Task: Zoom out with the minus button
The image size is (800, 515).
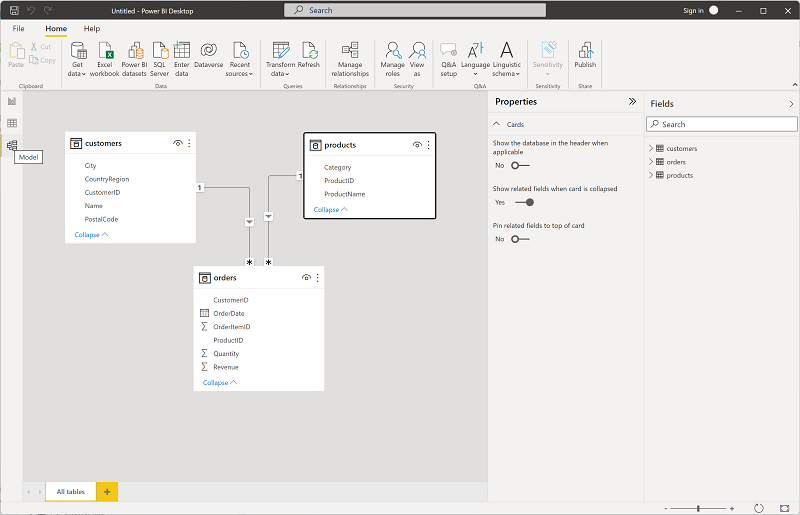Action: coord(666,508)
